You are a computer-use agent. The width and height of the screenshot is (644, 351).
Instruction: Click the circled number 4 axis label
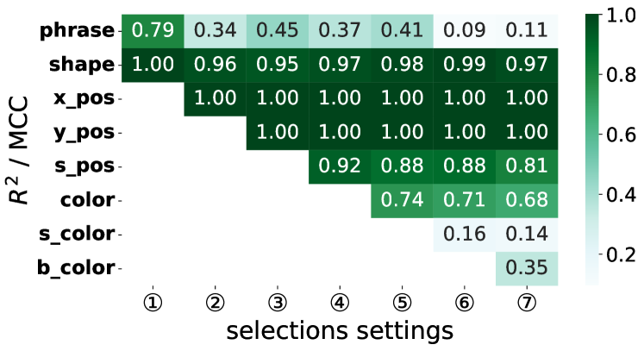(x=339, y=303)
